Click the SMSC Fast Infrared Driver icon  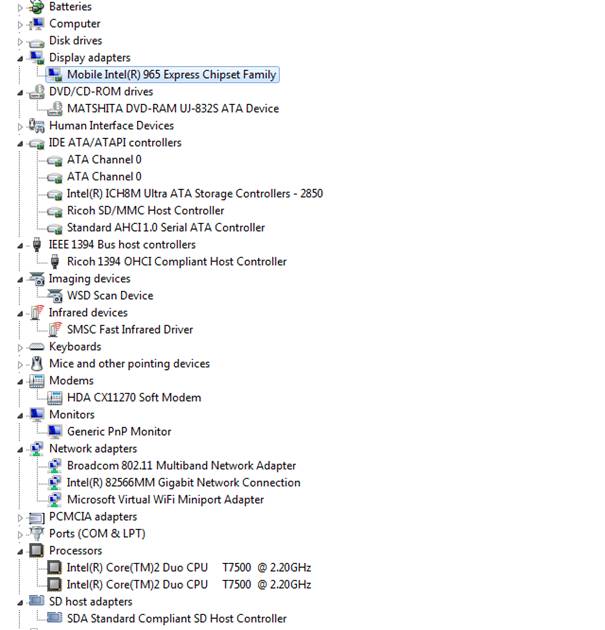tap(55, 329)
